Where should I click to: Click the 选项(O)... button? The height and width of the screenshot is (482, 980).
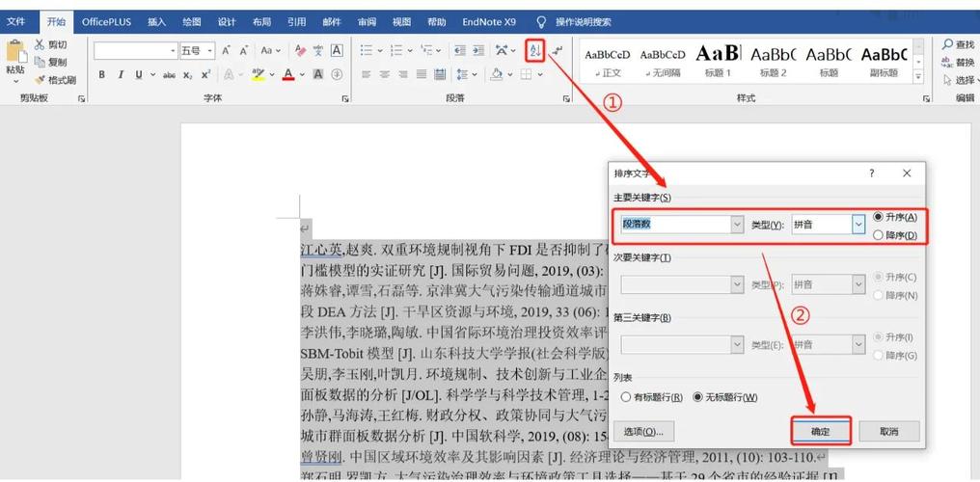(x=643, y=431)
